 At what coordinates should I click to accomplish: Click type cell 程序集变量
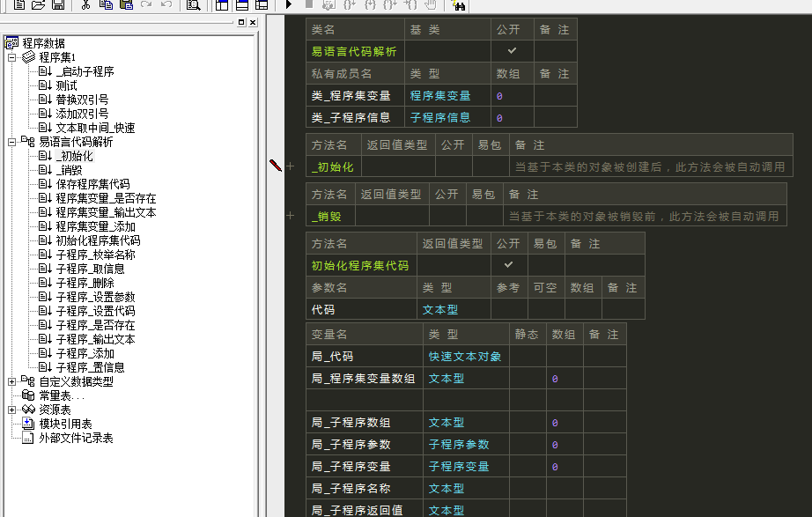tap(447, 95)
